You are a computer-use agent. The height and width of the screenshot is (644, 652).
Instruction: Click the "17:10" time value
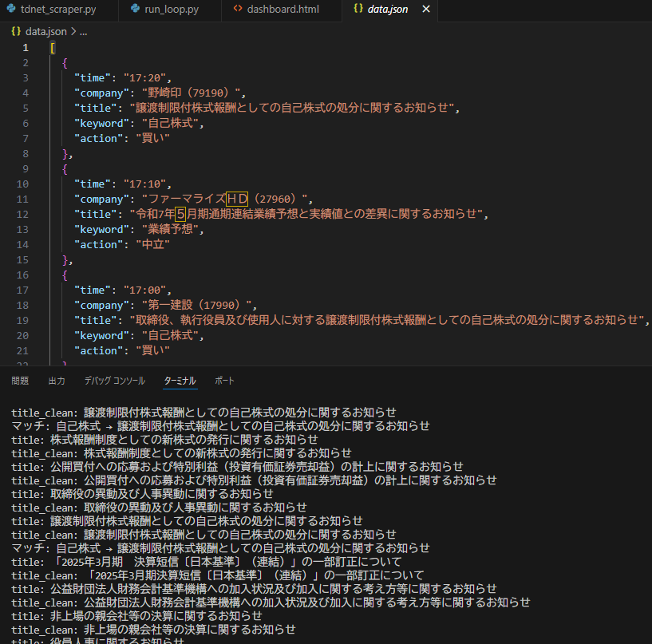(x=144, y=184)
